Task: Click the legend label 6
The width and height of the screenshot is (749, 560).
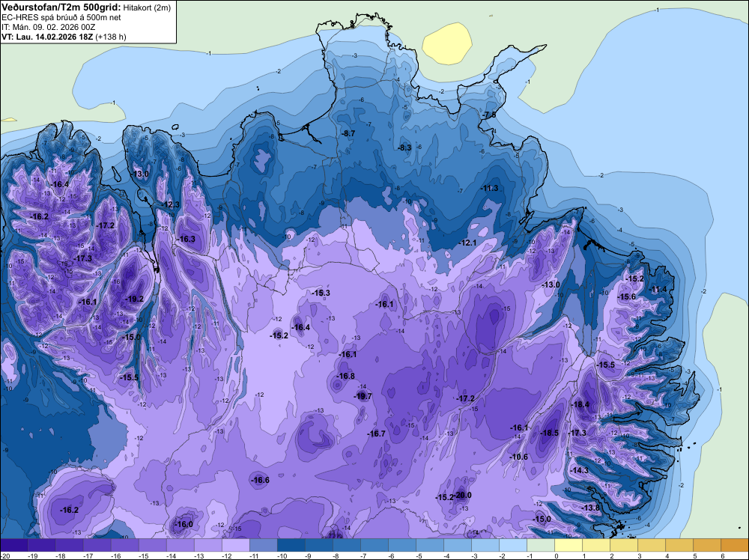Action: pos(722,556)
